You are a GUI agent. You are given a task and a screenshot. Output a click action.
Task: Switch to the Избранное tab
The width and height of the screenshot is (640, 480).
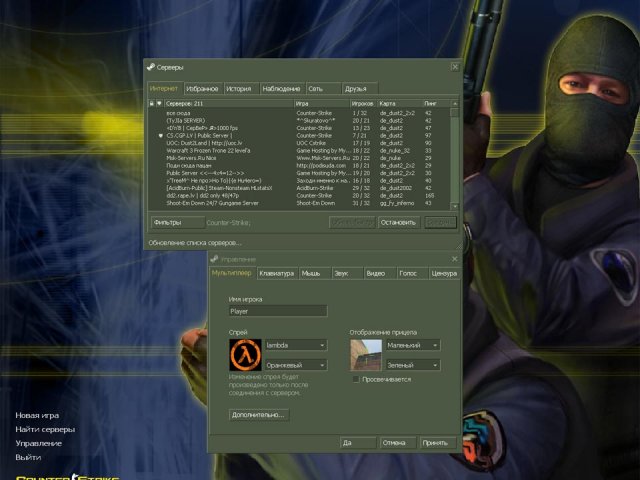202,89
